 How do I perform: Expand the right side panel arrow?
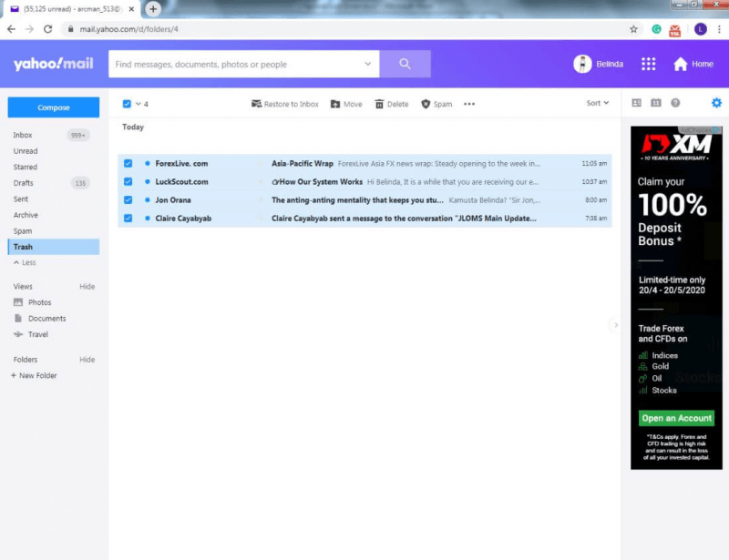click(x=616, y=325)
